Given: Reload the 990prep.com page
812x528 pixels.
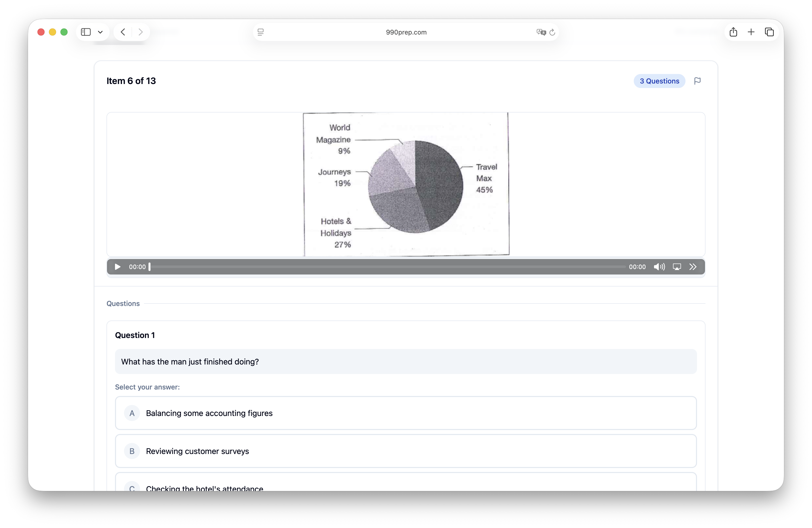Looking at the screenshot, I should [x=552, y=32].
